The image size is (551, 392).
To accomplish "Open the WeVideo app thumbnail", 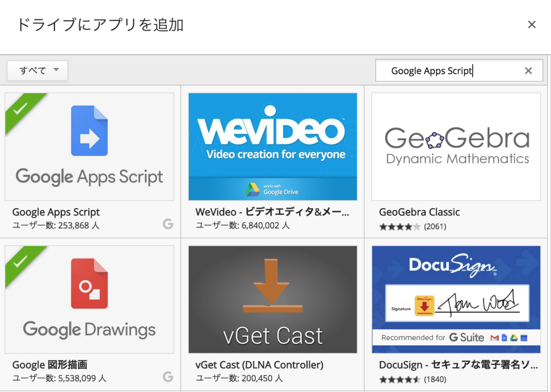I will point(273,146).
